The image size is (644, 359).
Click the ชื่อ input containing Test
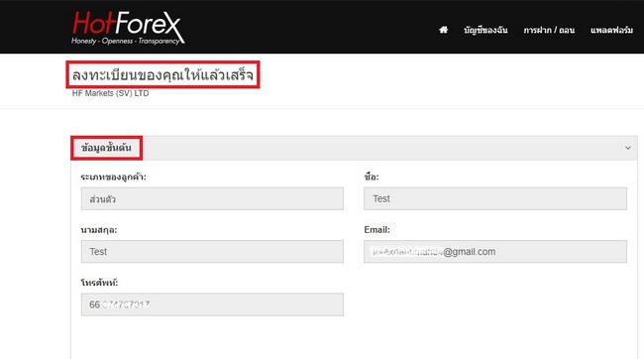pyautogui.click(x=495, y=198)
